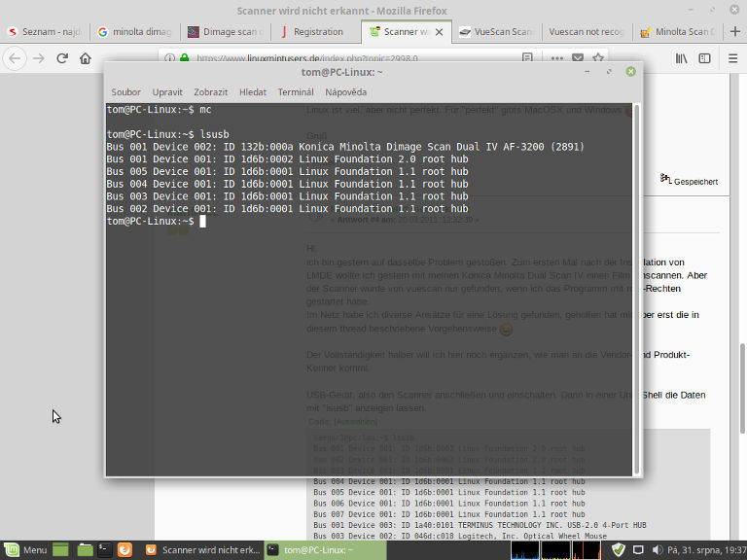Open the clock and calendar applet

pyautogui.click(x=706, y=550)
